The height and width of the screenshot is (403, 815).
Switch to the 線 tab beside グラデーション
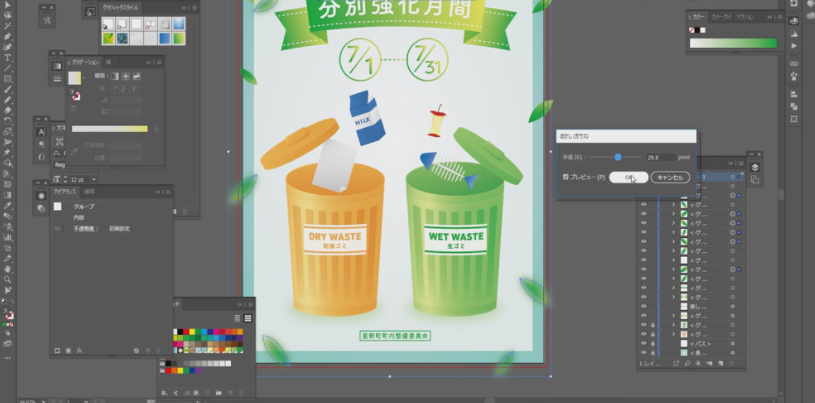tap(108, 62)
